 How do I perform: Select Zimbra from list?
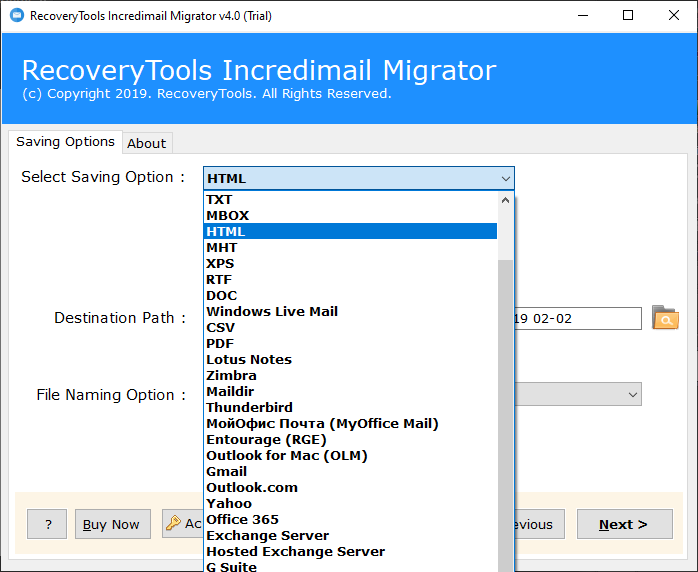(350, 376)
